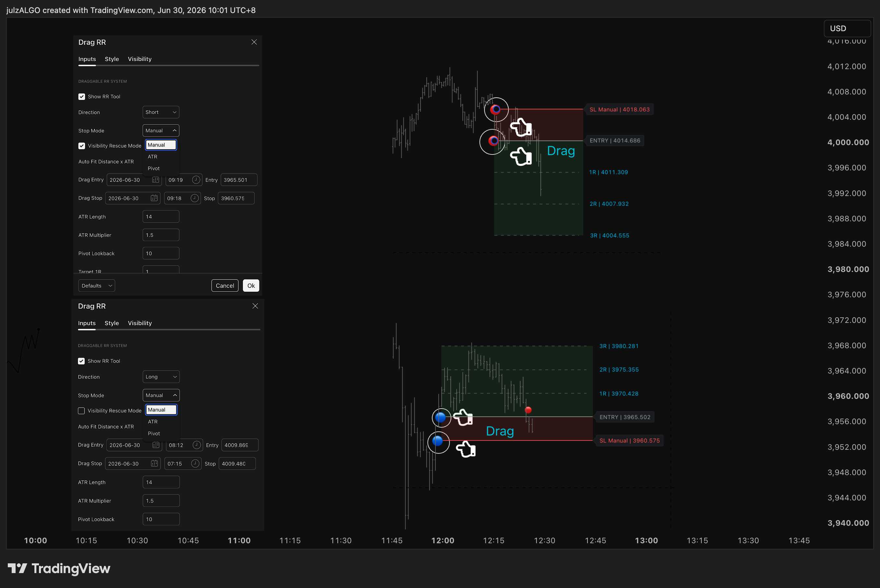Viewport: 880px width, 588px height.
Task: Click calendar icon in top Drag Stop date field
Action: click(154, 198)
